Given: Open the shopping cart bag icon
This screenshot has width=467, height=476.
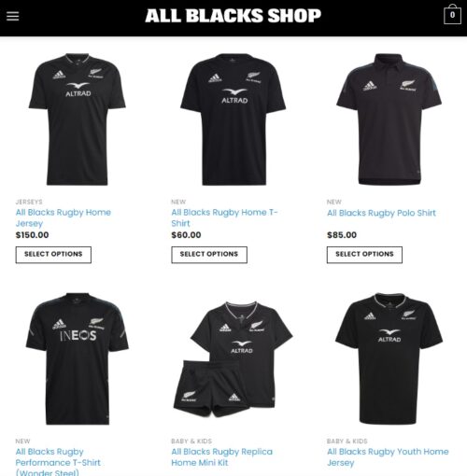Looking at the screenshot, I should 452,14.
